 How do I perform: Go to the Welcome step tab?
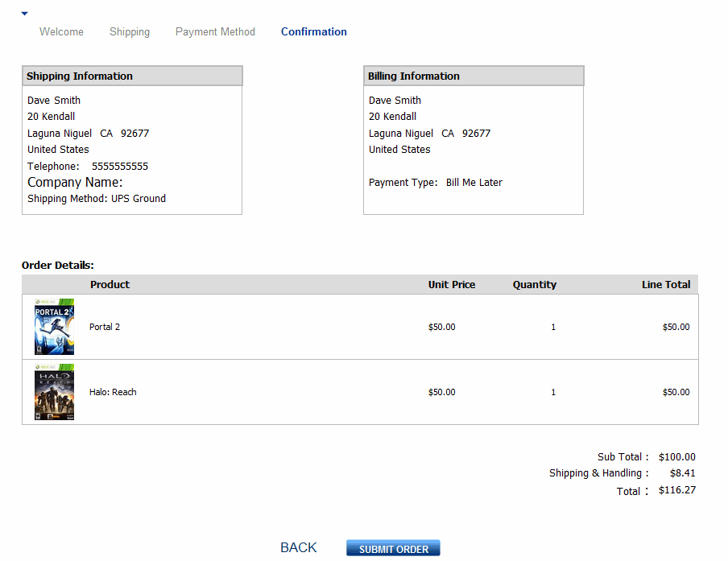[61, 32]
